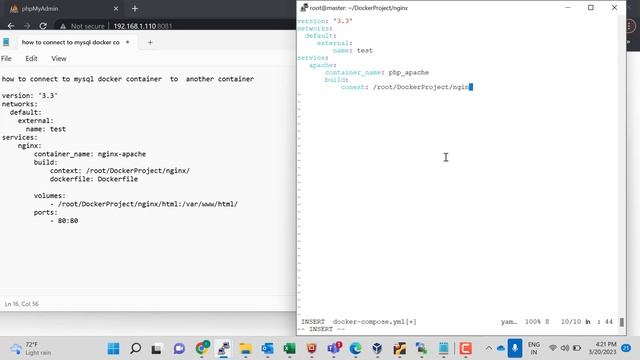640x360 pixels.
Task: Open the volume tray icon
Action: 565,348
